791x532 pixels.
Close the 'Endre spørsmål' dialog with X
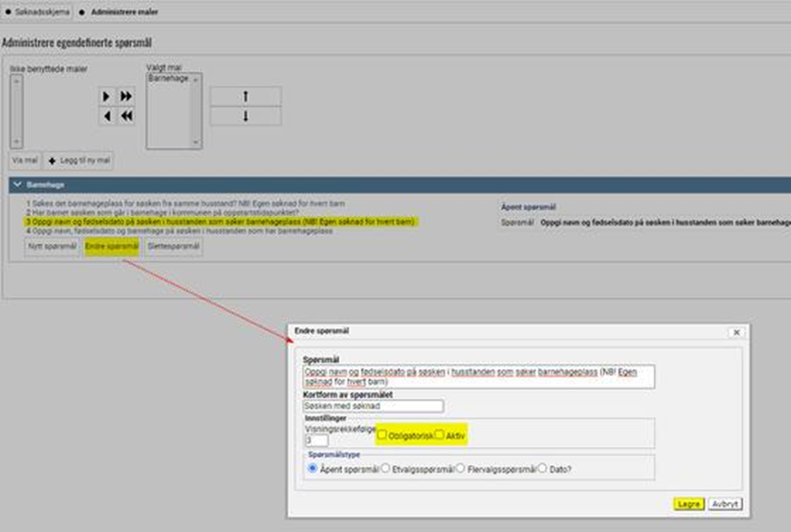(x=736, y=332)
